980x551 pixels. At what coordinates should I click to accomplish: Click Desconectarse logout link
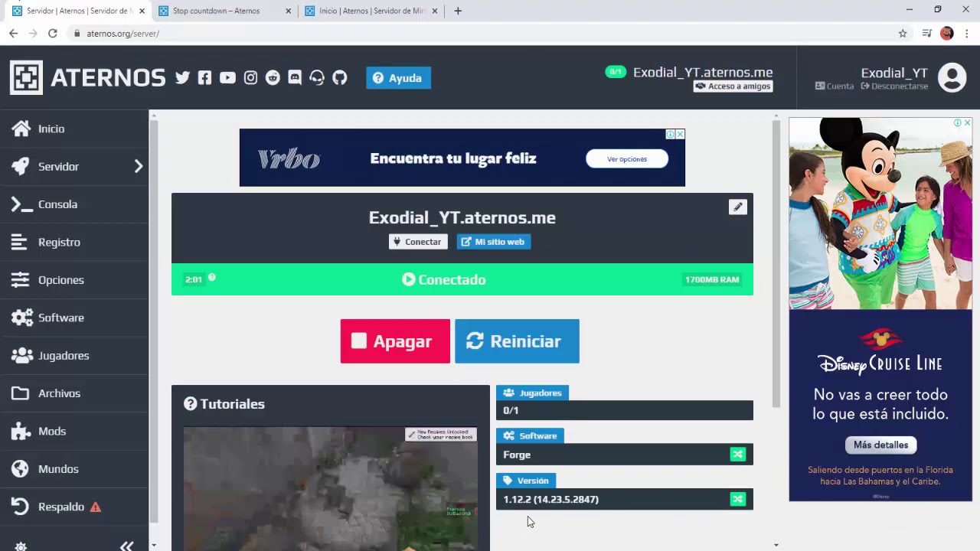894,86
